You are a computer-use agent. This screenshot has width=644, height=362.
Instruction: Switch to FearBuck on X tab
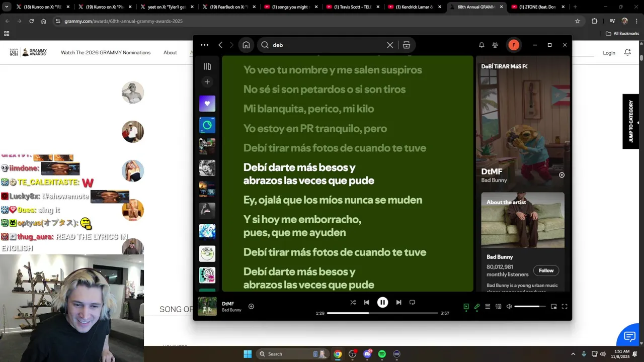click(228, 7)
